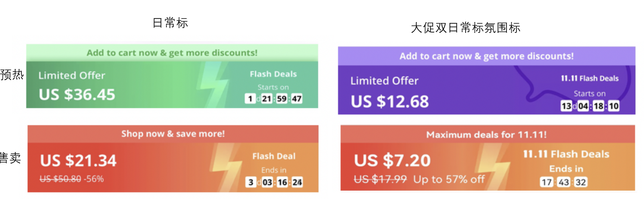Click 'Maximum deals for 11.11!' header
644x205 pixels.
tap(486, 135)
